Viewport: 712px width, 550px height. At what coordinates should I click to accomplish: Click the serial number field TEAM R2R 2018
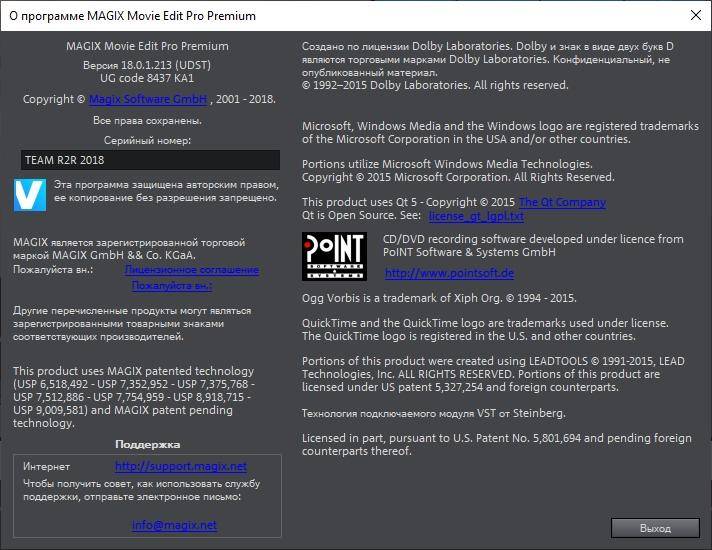pyautogui.click(x=150, y=160)
